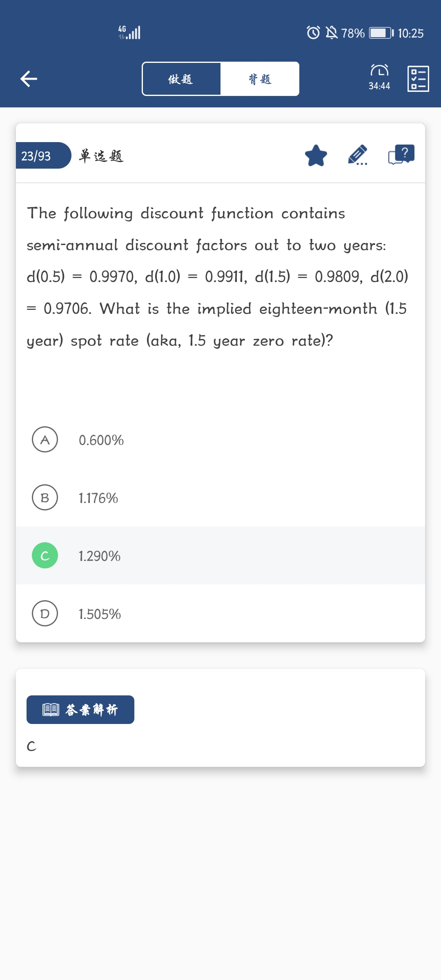Image resolution: width=441 pixels, height=980 pixels.
Task: Open the answer sheet checklist icon
Action: (x=418, y=79)
